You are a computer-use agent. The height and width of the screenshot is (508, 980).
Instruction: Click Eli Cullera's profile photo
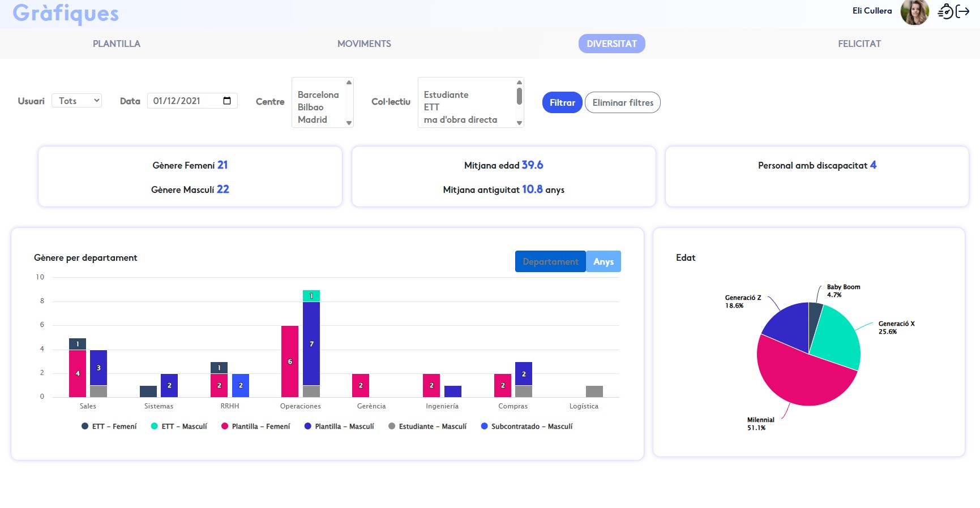click(914, 12)
